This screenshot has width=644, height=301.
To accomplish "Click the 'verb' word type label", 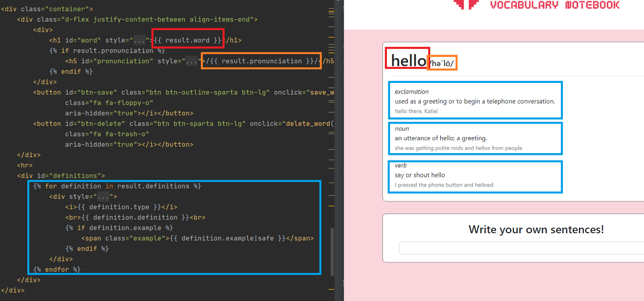I will (401, 166).
